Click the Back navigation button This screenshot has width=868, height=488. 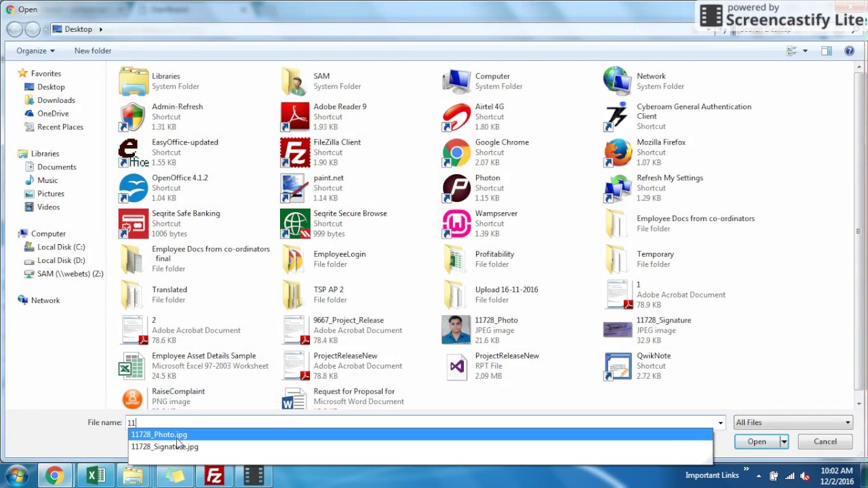coord(14,29)
